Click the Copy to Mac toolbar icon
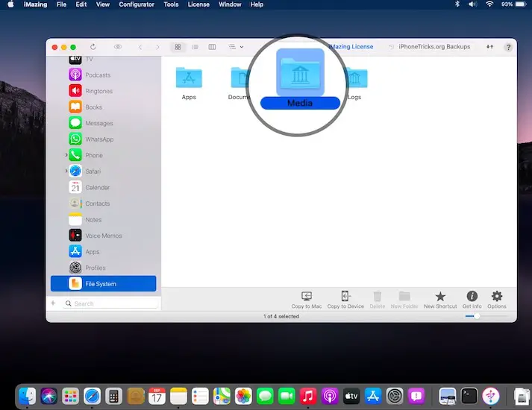 [x=307, y=297]
